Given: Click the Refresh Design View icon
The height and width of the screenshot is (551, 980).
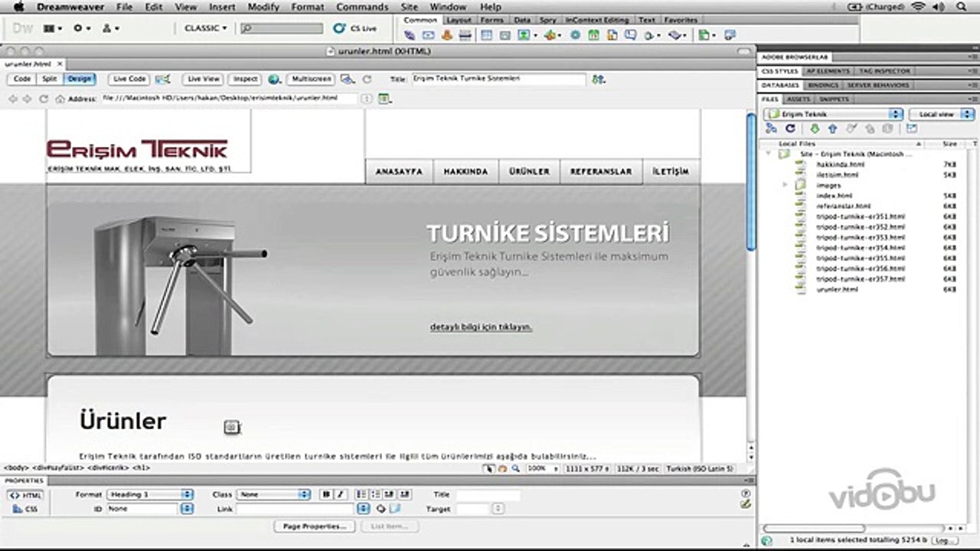Looking at the screenshot, I should coord(367,79).
